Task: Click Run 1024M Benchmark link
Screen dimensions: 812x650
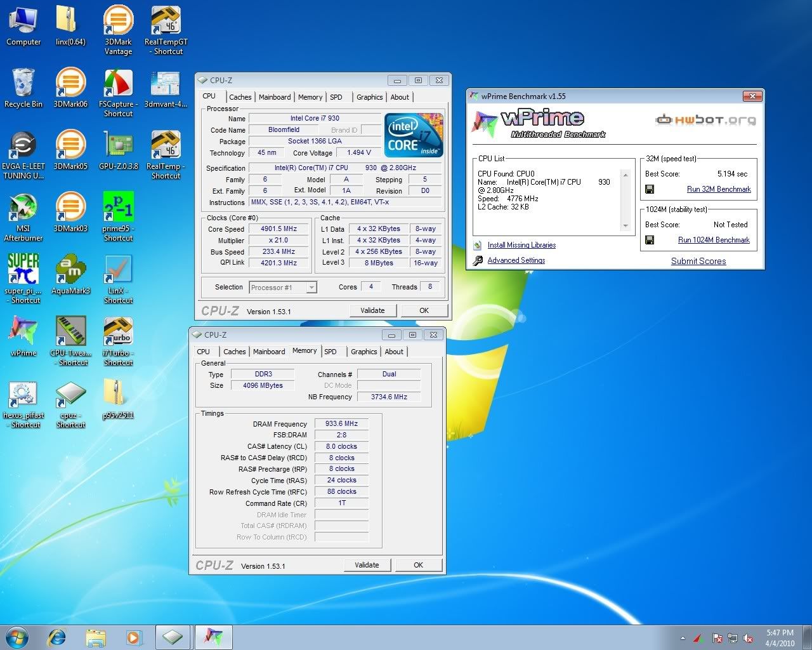Action: [714, 240]
